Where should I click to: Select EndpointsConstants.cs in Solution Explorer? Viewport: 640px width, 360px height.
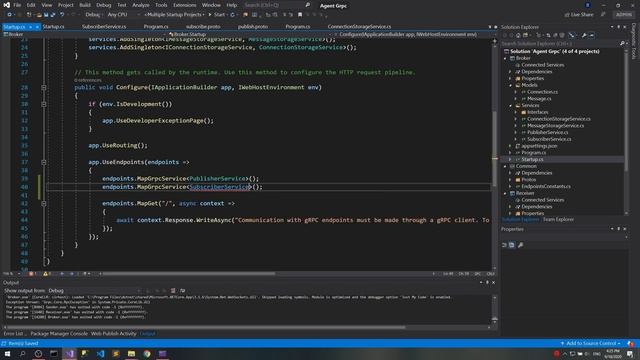tap(546, 187)
